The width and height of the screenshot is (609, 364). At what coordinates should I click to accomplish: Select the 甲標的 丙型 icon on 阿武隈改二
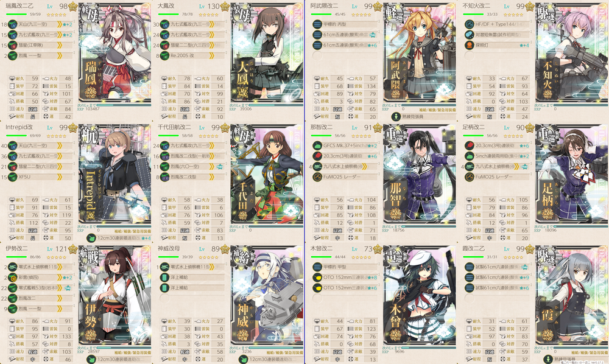[317, 24]
